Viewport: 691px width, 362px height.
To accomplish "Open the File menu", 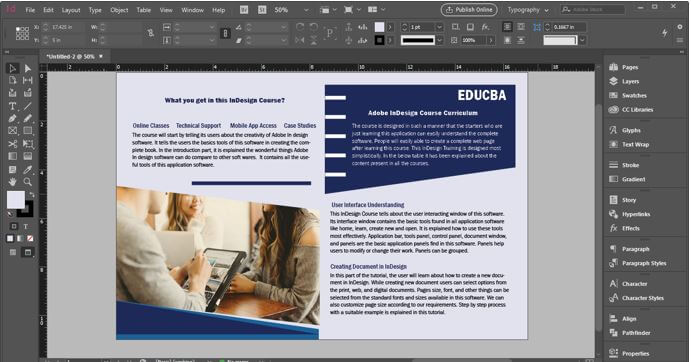I will point(30,10).
